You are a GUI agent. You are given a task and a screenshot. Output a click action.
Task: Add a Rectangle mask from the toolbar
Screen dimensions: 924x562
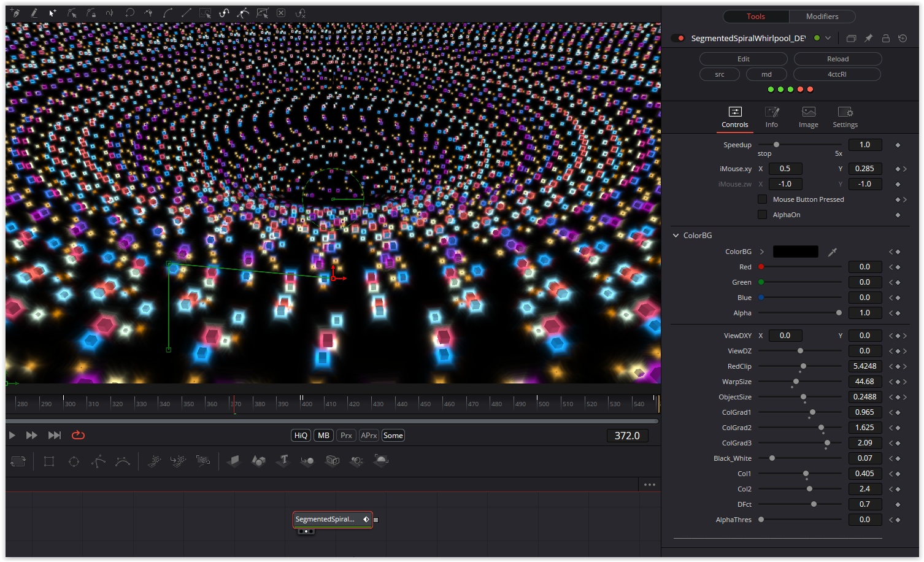click(x=49, y=461)
